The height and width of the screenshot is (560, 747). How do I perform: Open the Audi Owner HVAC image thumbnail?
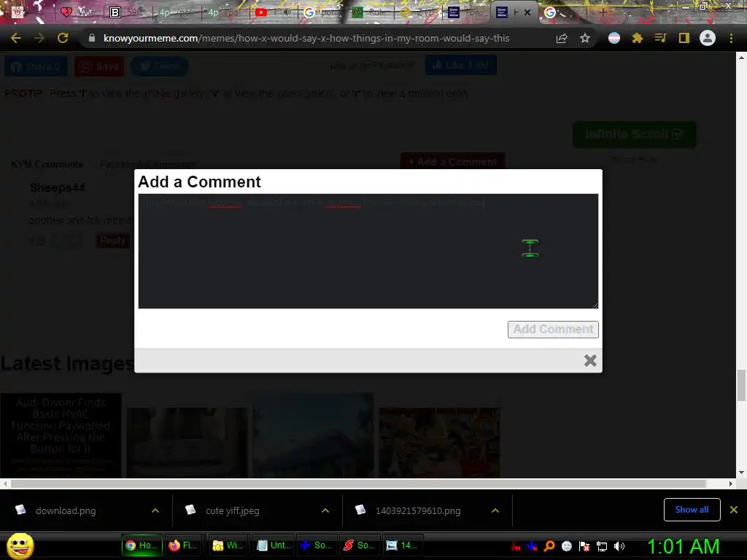tap(61, 435)
